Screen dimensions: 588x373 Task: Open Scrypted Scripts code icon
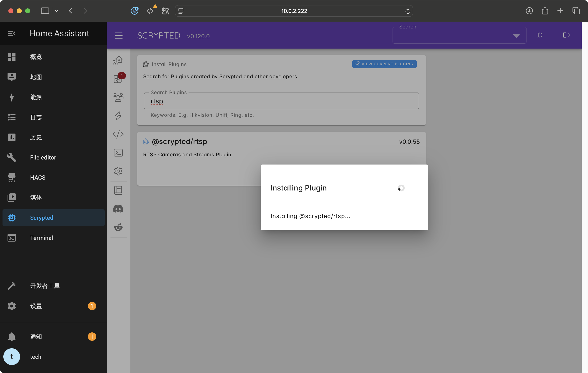pos(118,134)
